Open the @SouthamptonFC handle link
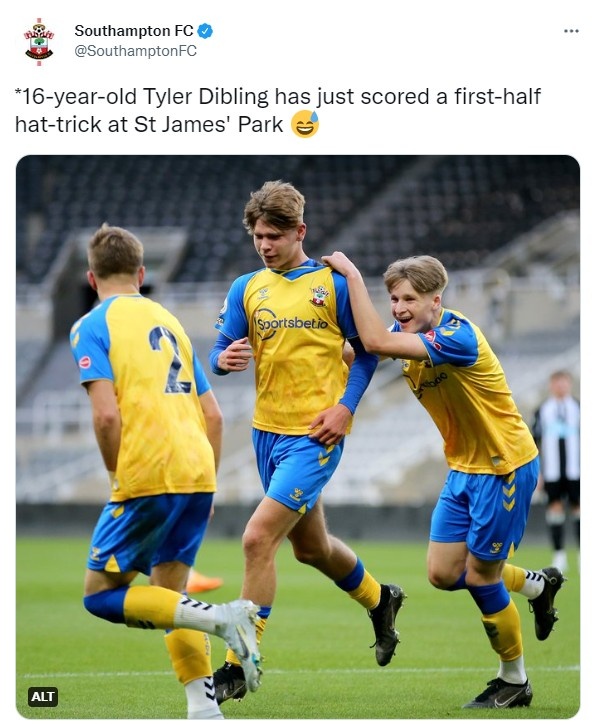The height and width of the screenshot is (725, 597). click(135, 51)
